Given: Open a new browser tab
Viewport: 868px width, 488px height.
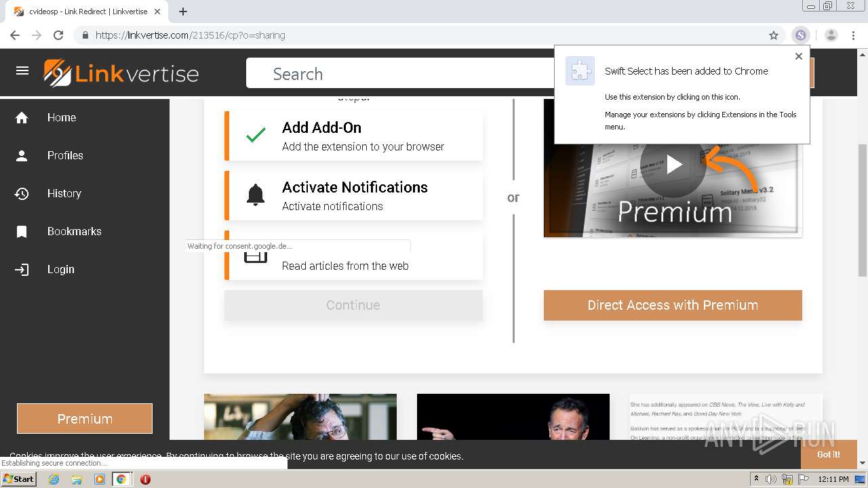Looking at the screenshot, I should 183,12.
